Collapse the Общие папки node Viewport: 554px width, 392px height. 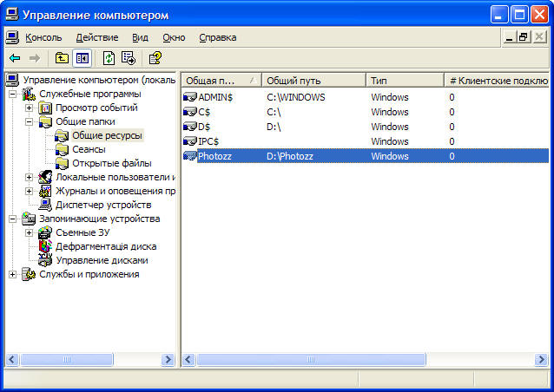pyautogui.click(x=29, y=121)
